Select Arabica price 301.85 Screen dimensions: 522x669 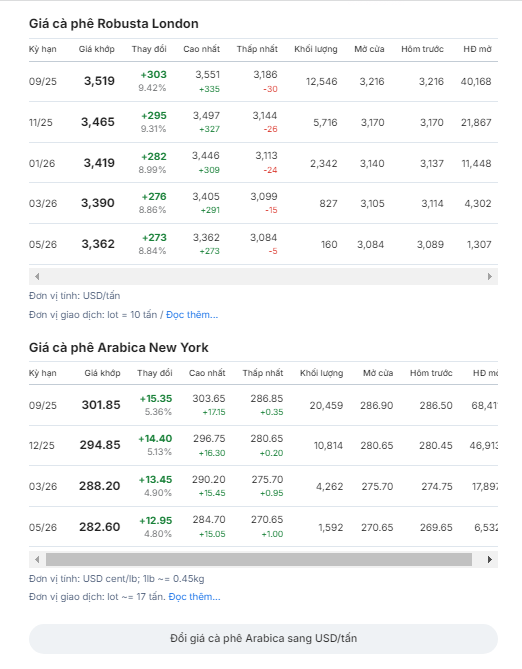(x=101, y=405)
